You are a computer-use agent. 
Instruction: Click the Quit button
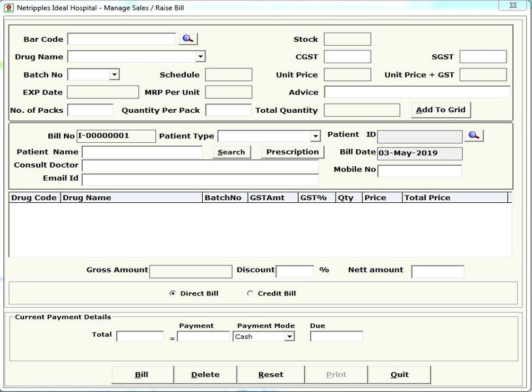coord(400,374)
